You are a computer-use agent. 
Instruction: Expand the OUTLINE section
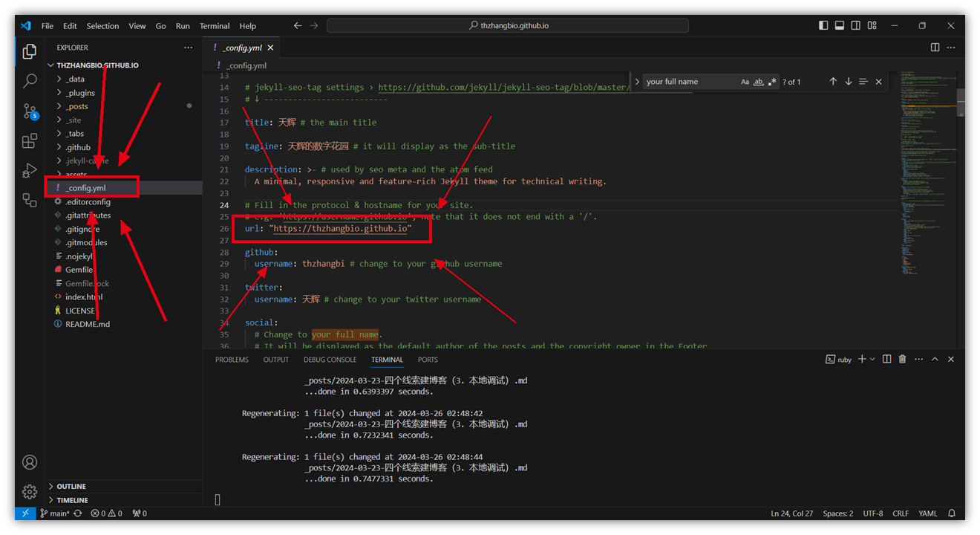tap(71, 487)
